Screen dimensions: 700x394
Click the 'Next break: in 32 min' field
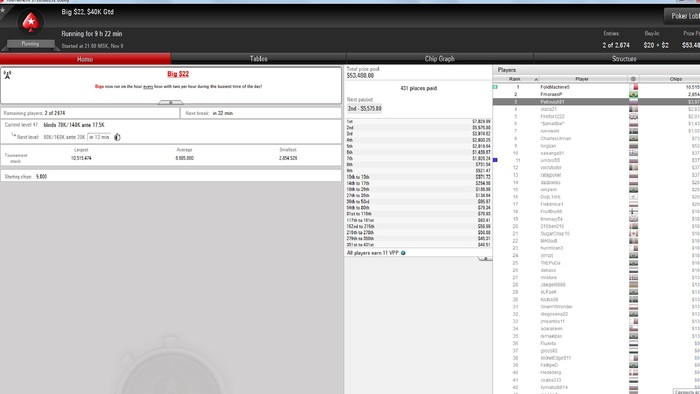pyautogui.click(x=261, y=113)
